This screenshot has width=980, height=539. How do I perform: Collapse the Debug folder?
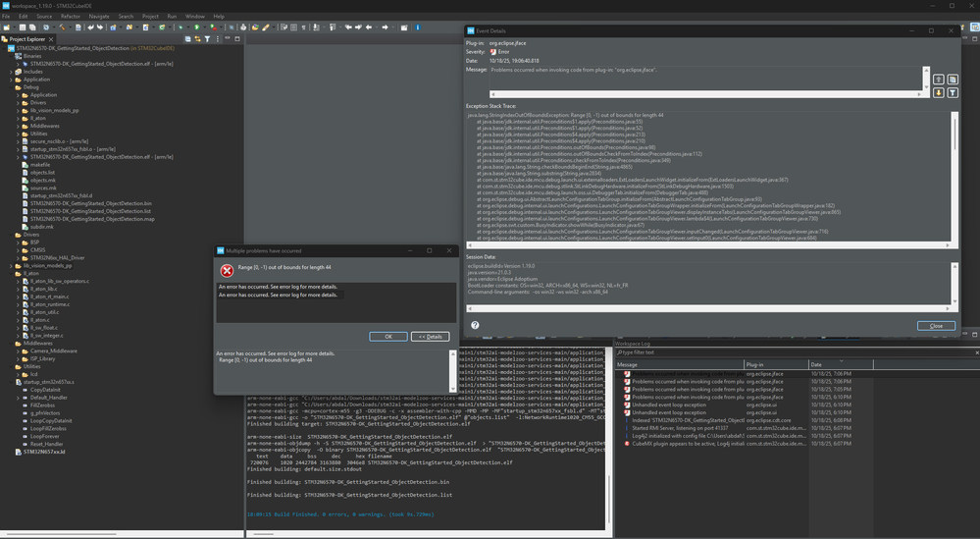pos(11,87)
